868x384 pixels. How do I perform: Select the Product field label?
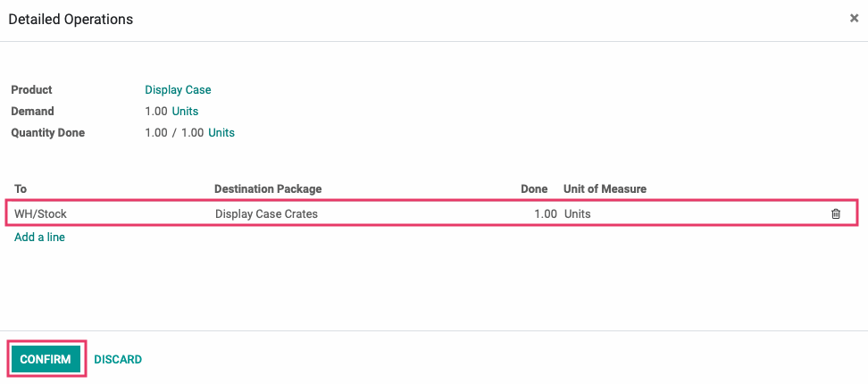point(31,89)
